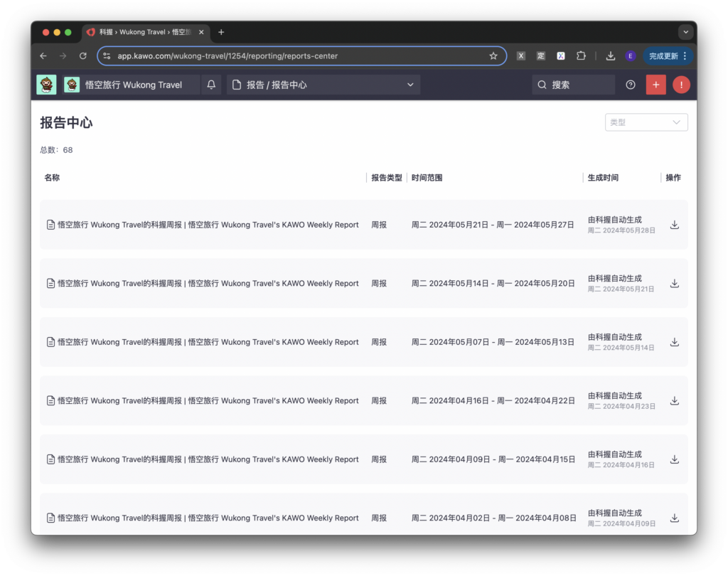Download the May 21–27 weekly report
The image size is (728, 576).
(674, 225)
